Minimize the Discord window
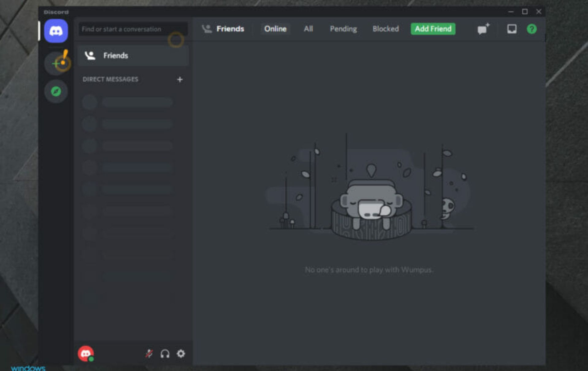Image resolution: width=588 pixels, height=371 pixels. click(x=511, y=12)
